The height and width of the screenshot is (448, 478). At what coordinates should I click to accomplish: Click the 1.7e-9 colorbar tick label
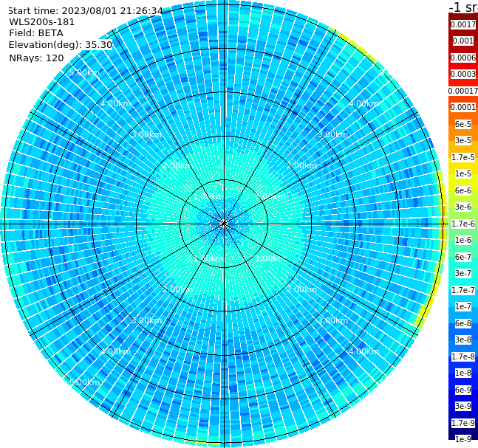(463, 423)
